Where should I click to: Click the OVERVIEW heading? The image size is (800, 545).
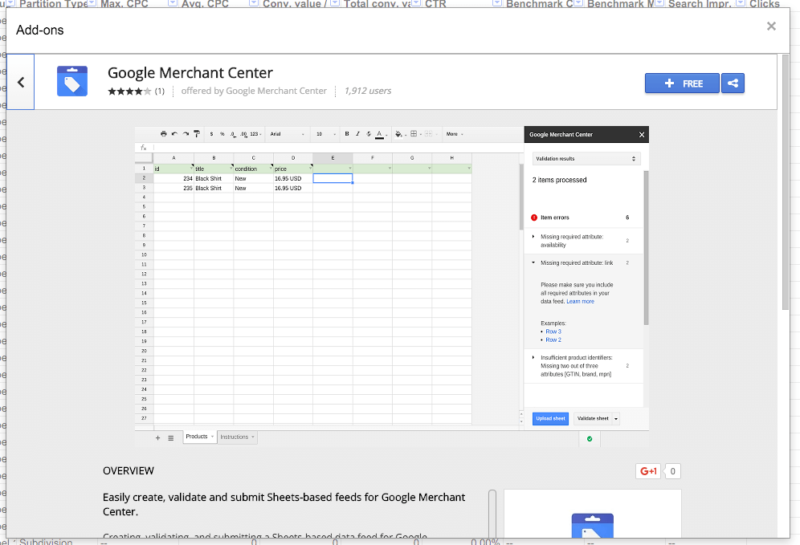(128, 470)
